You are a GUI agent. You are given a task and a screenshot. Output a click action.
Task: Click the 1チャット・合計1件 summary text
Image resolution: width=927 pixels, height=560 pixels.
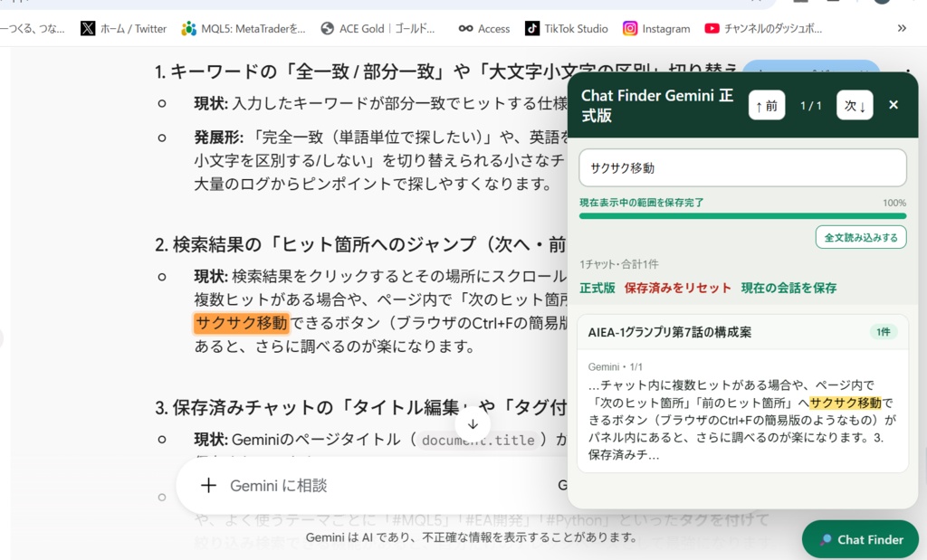(619, 264)
